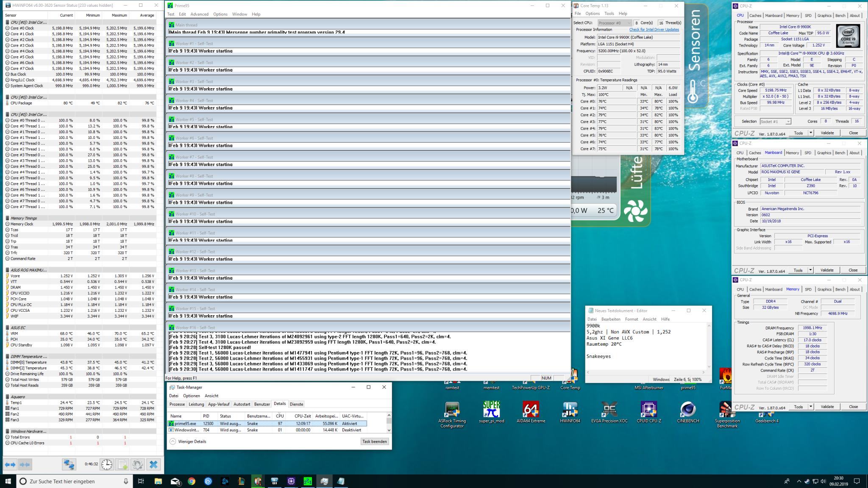Open CINEBENCH desktop icon
The image size is (868, 488).
click(x=687, y=411)
